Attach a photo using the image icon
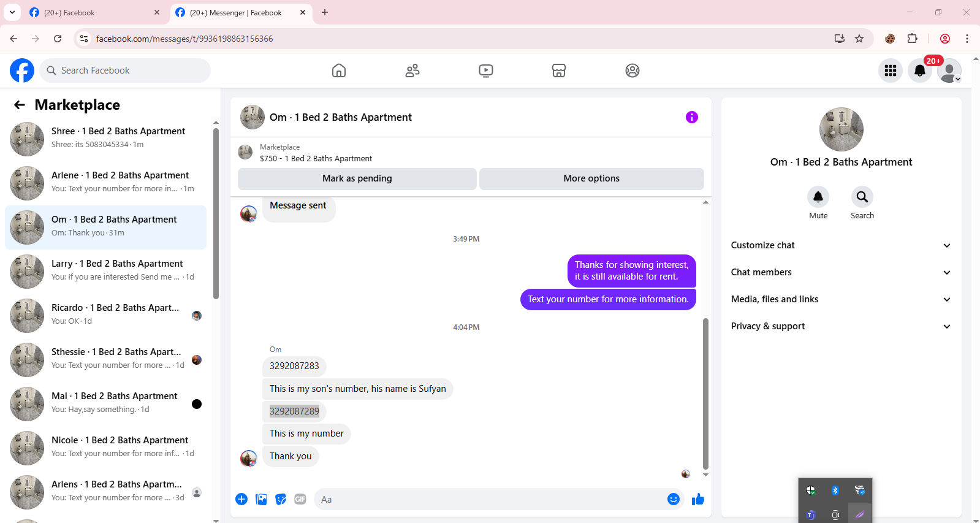The width and height of the screenshot is (980, 523). (x=262, y=499)
